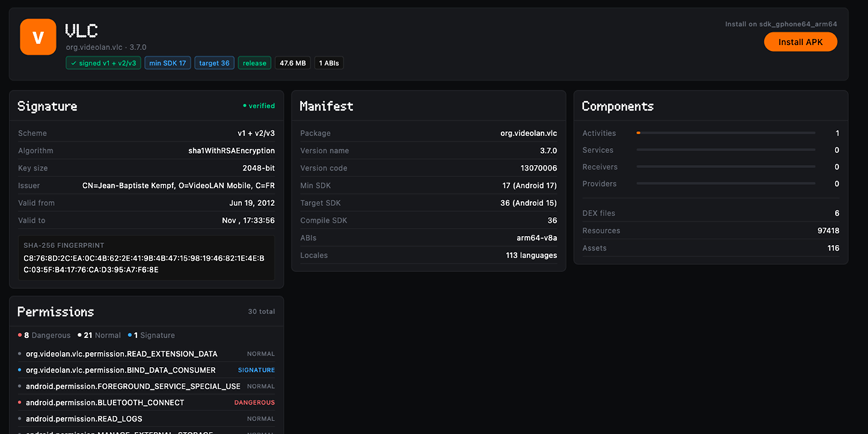
Task: Click the Receivers progress bar
Action: 726,167
